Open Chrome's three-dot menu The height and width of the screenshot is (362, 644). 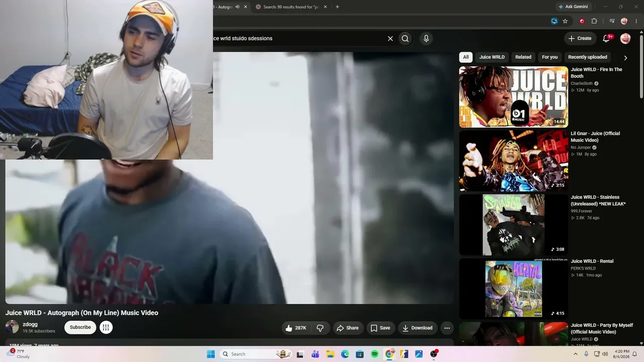(636, 21)
